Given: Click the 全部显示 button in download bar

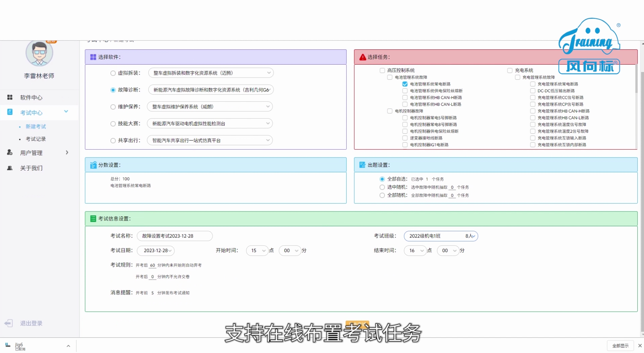Looking at the screenshot, I should 620,346.
